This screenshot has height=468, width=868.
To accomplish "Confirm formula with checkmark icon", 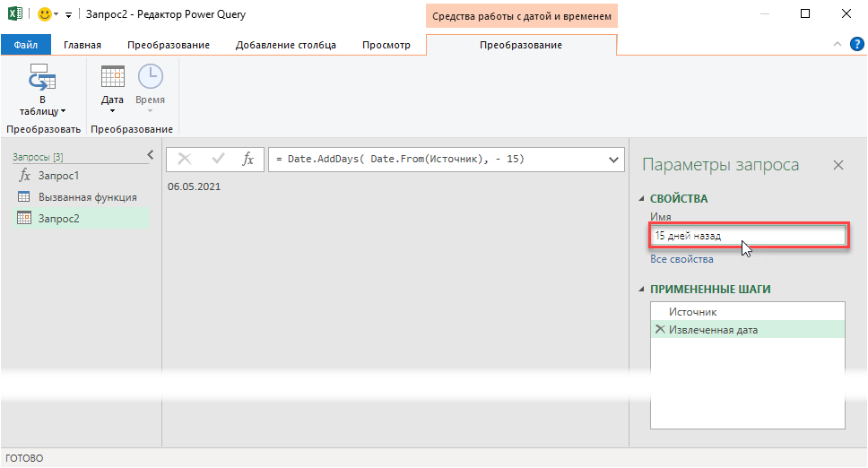I will point(217,159).
